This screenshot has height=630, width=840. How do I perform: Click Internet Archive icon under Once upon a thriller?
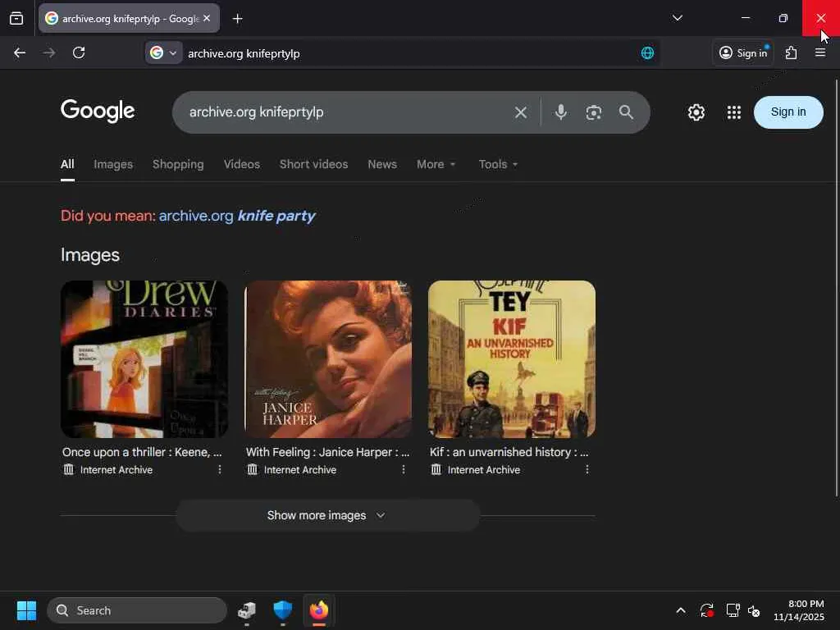69,469
